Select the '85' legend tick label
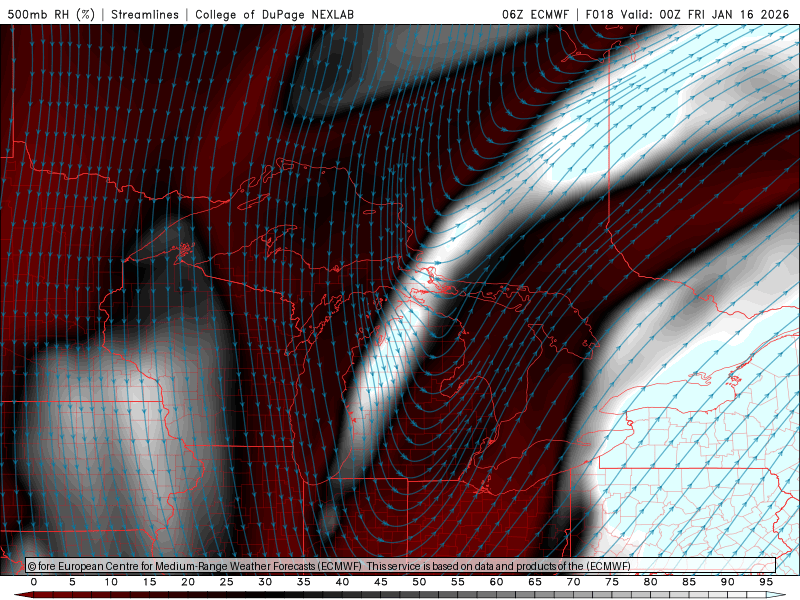This screenshot has width=800, height=600. coord(689,582)
